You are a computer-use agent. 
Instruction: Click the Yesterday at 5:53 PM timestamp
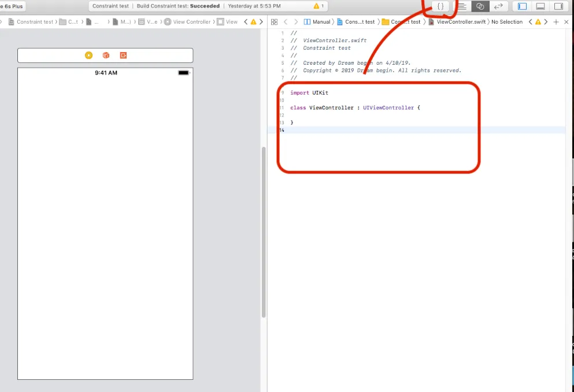pyautogui.click(x=254, y=6)
